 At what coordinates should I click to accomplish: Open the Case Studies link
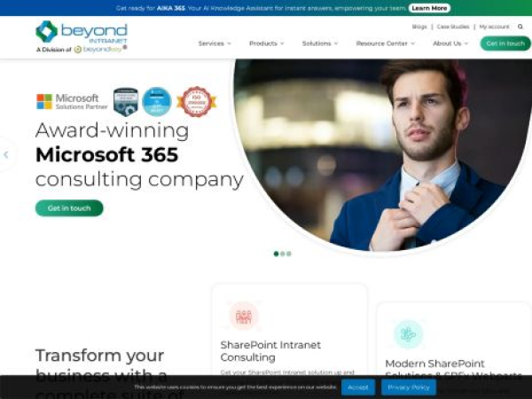453,27
